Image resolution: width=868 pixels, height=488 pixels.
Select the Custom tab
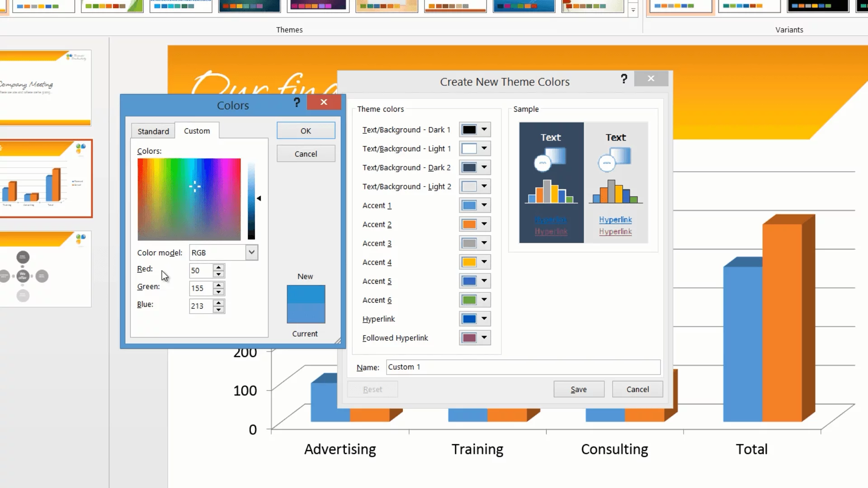coord(197,131)
